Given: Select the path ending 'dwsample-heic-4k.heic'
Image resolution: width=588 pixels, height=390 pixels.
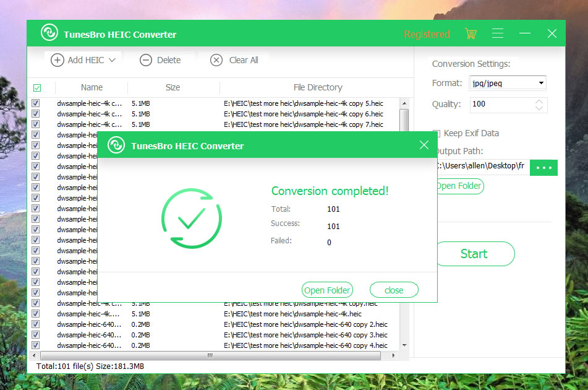Looking at the screenshot, I should pyautogui.click(x=292, y=314).
